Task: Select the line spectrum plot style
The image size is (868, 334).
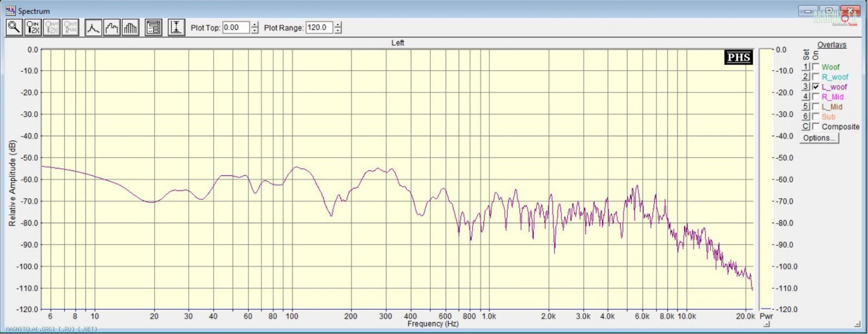Action: (x=93, y=27)
